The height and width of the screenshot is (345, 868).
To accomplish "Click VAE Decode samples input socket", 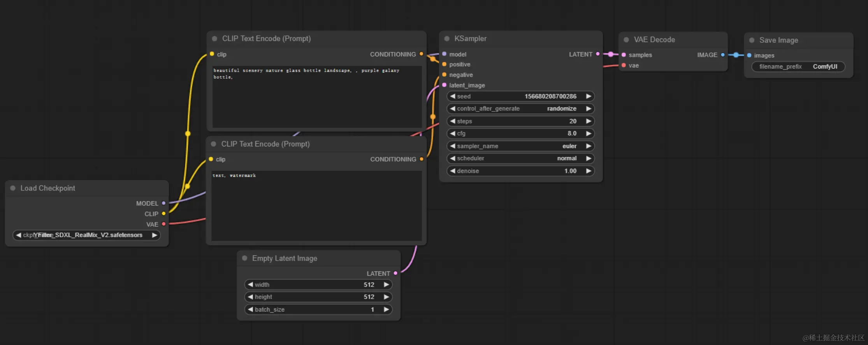I will 624,55.
